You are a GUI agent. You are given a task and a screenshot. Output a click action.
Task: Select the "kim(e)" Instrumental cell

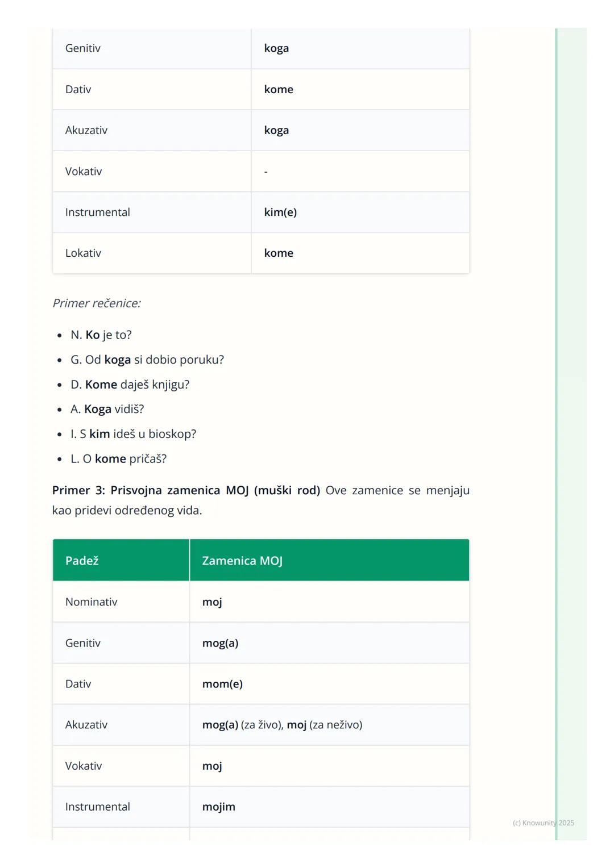pos(280,212)
